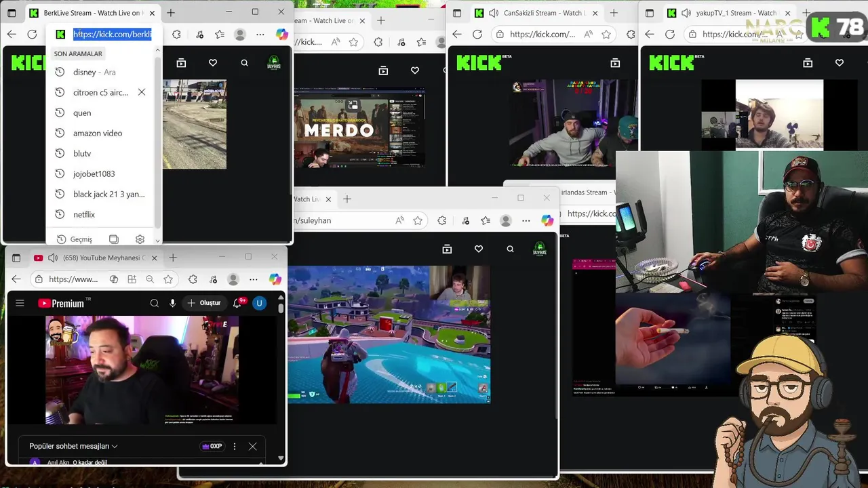Select the 'quen' recent search
This screenshot has height=488, width=868.
(x=102, y=113)
